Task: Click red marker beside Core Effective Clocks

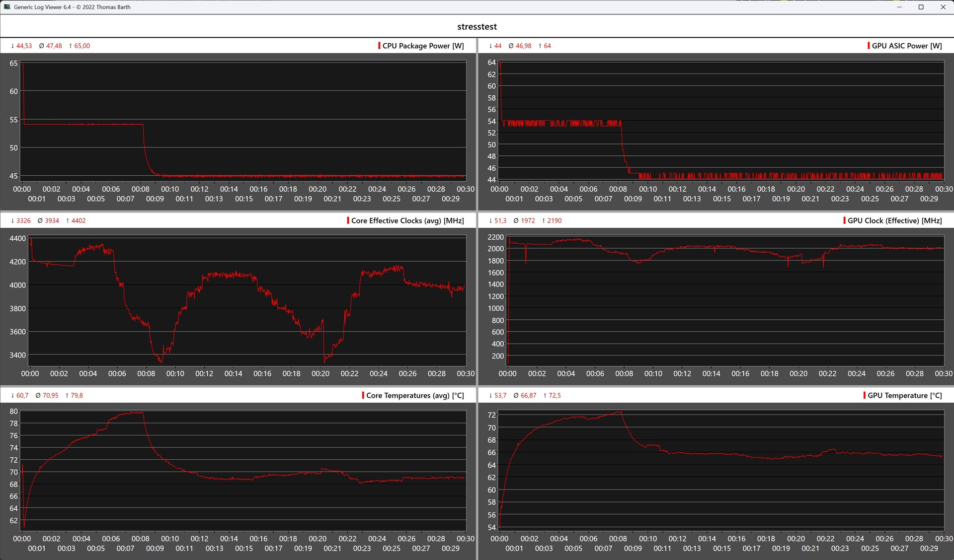Action: coord(348,220)
